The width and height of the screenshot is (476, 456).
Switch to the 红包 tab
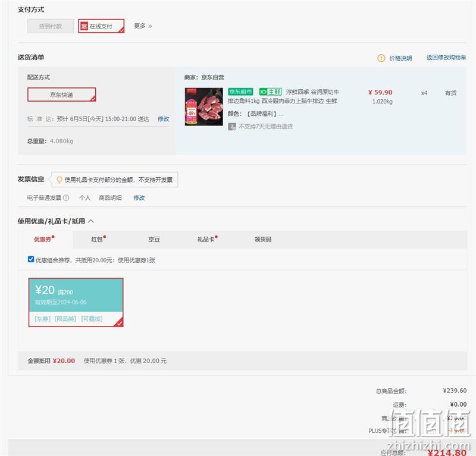(x=98, y=240)
